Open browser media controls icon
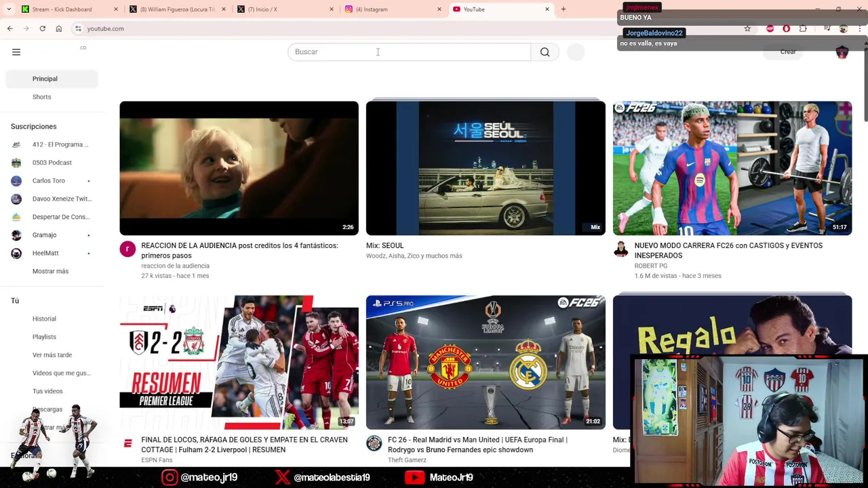 (827, 28)
